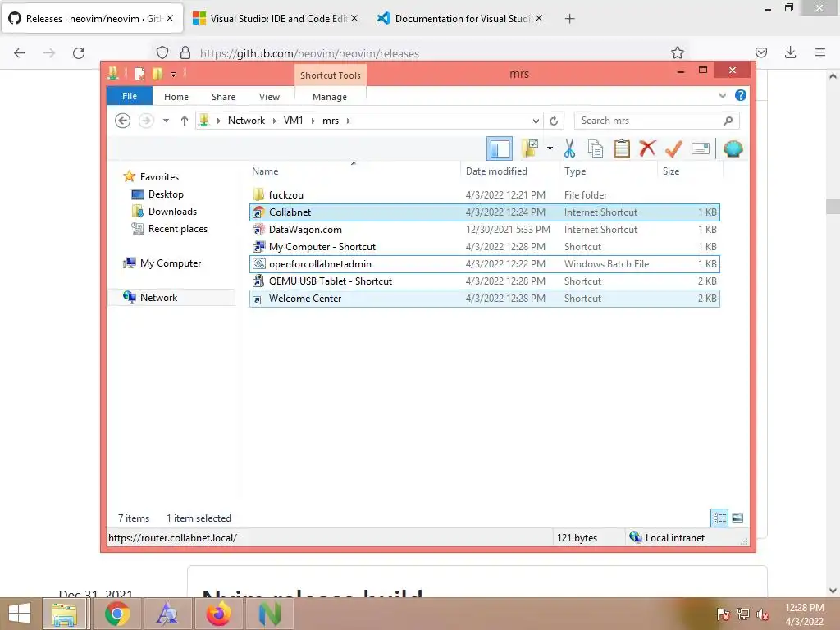Select My Computer - Shortcut file
Screen dimensions: 840x630
[484, 246]
